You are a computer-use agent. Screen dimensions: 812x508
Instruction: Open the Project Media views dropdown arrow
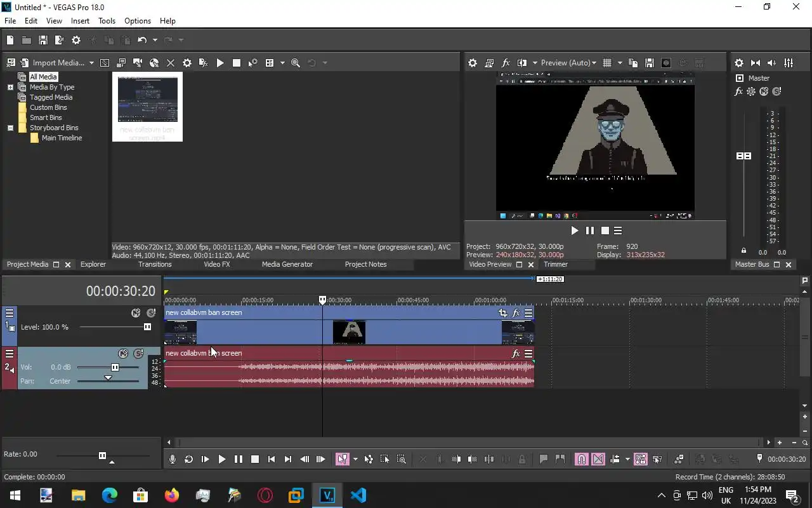click(282, 63)
